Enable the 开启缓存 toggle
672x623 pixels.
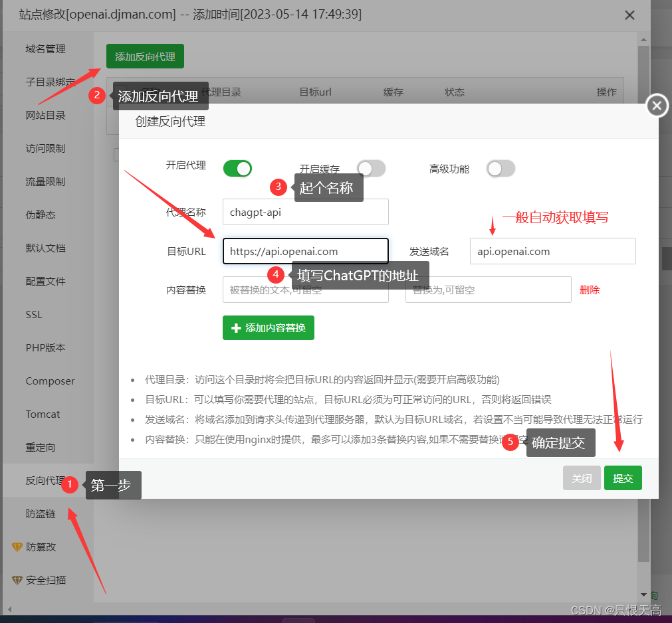(x=372, y=168)
